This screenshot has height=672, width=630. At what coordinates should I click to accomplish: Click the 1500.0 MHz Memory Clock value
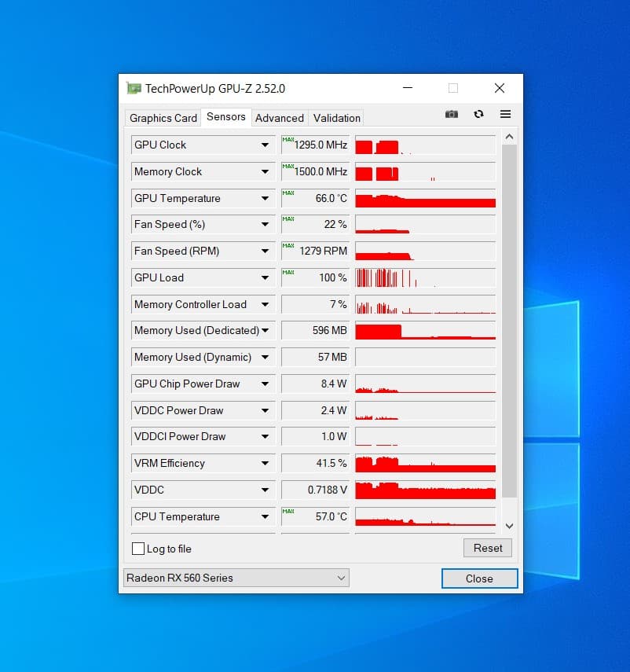click(316, 171)
